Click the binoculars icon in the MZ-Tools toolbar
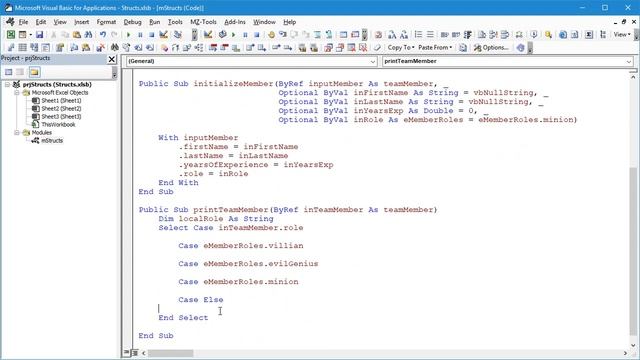640x360 pixels. click(115, 48)
